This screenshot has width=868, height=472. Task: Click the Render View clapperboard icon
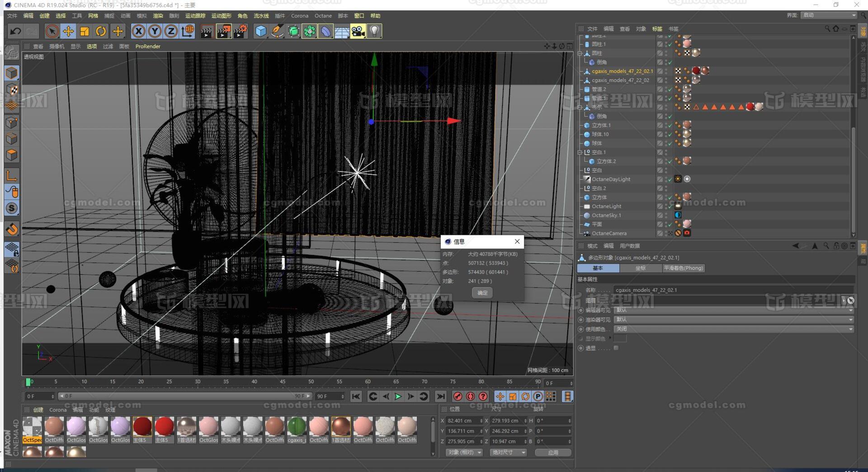pos(207,31)
